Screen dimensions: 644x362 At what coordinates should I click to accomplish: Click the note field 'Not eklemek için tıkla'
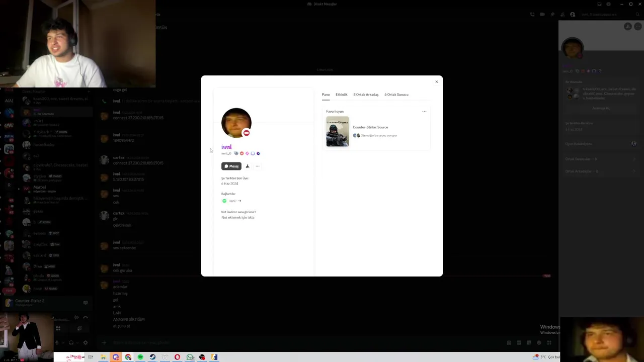[x=238, y=217]
